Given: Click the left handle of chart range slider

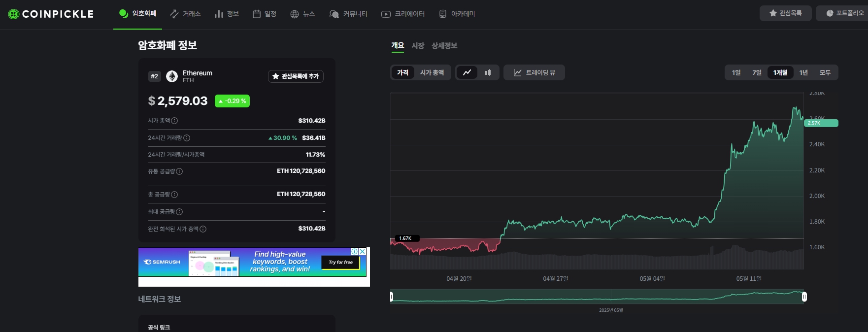Looking at the screenshot, I should click(392, 297).
